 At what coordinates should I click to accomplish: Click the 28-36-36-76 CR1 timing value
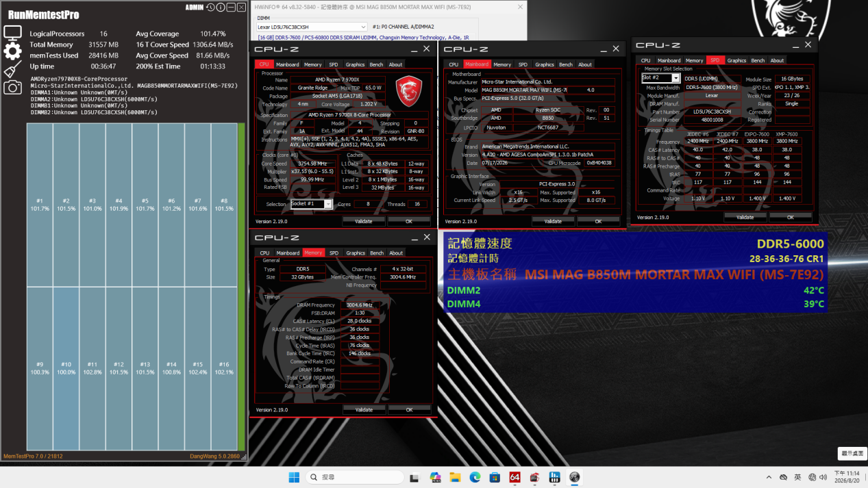tap(786, 259)
